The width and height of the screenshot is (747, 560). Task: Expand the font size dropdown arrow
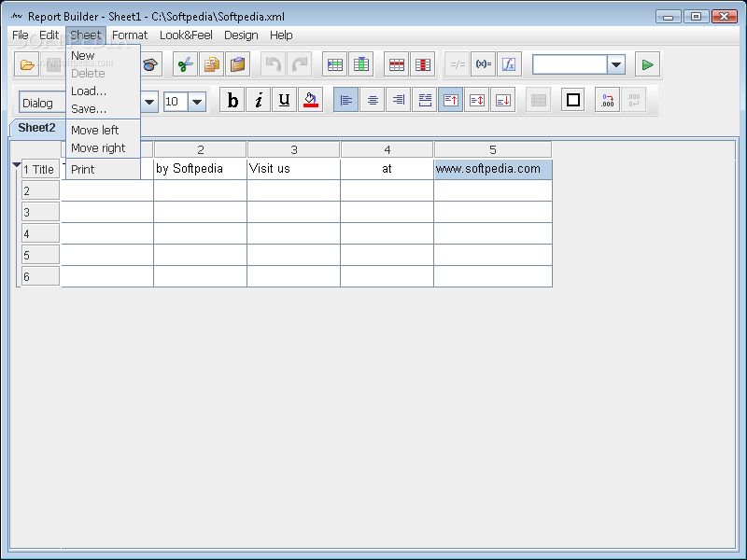[x=197, y=102]
